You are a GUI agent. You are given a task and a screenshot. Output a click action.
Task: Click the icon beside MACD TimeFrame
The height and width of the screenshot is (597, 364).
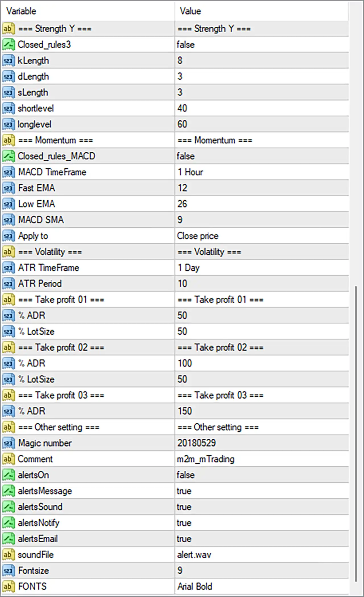tap(9, 172)
